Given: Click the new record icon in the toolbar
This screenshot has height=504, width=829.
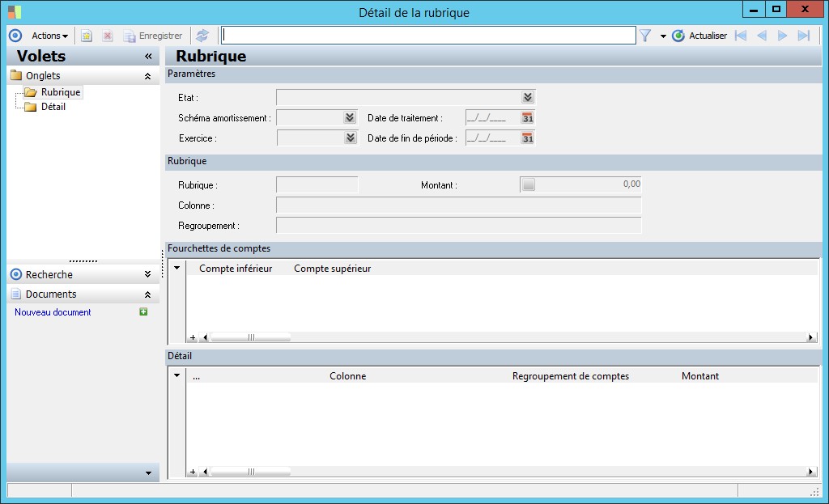Looking at the screenshot, I should pos(86,36).
